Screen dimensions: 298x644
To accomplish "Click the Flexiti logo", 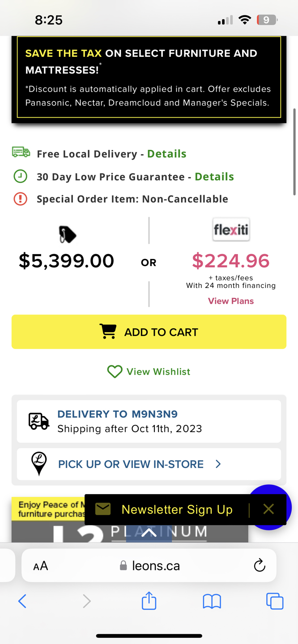I will coord(231,230).
